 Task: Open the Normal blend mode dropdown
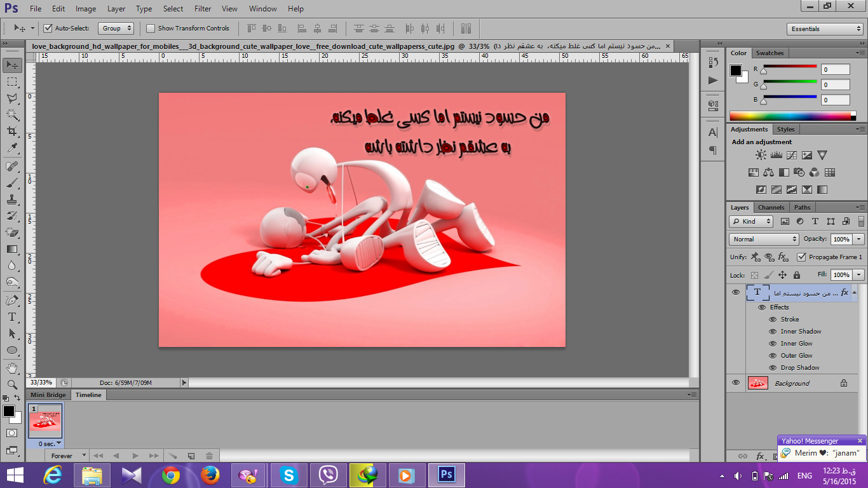(x=764, y=239)
